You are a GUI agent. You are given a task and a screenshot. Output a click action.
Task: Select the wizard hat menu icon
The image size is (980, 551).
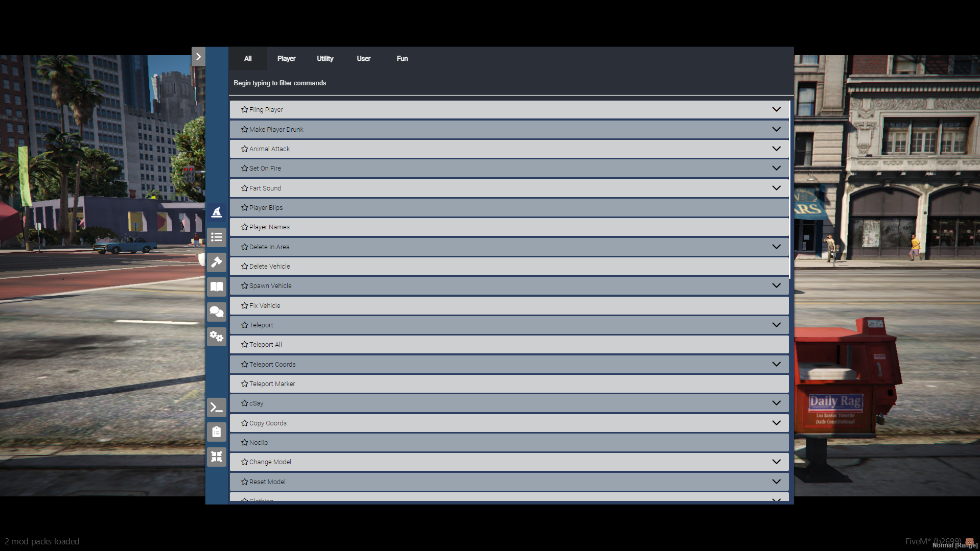click(217, 211)
